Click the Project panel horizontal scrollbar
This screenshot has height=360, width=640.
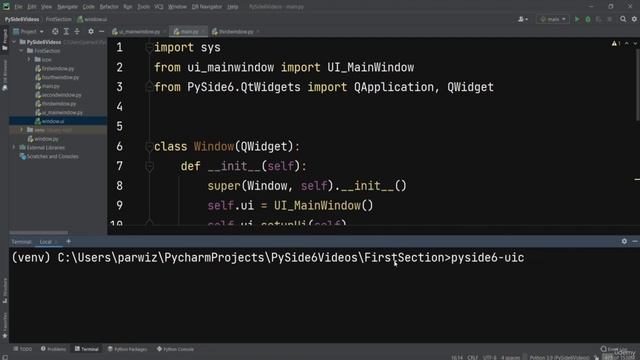38,233
